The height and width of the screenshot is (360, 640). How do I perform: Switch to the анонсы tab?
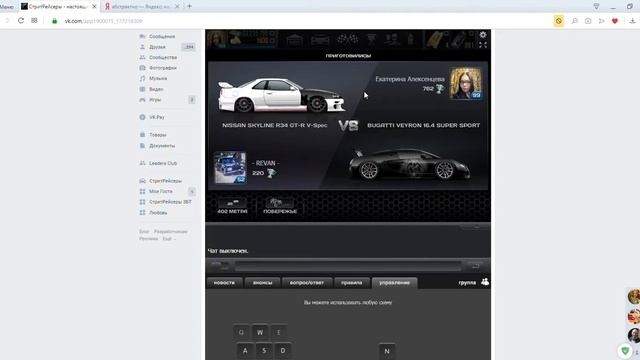(x=262, y=282)
